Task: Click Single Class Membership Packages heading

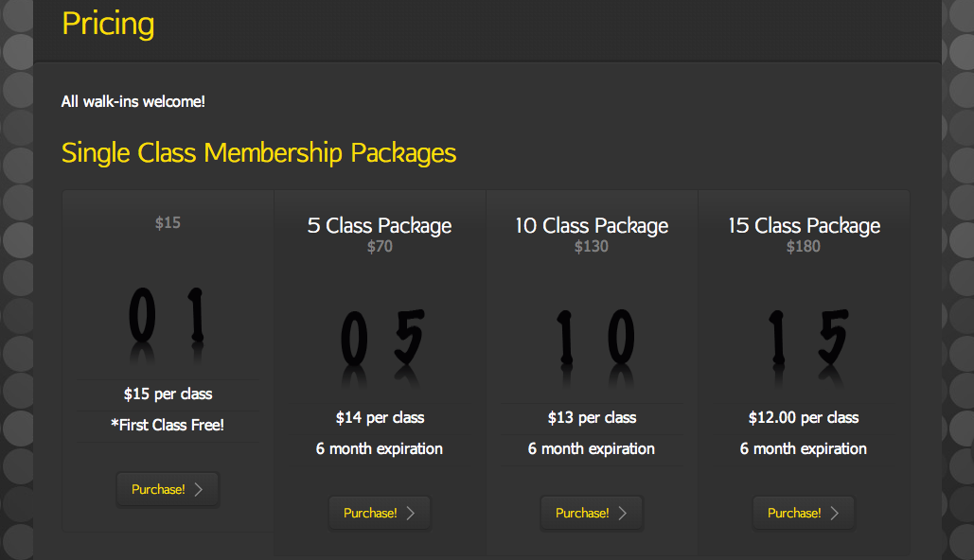Action: (258, 152)
